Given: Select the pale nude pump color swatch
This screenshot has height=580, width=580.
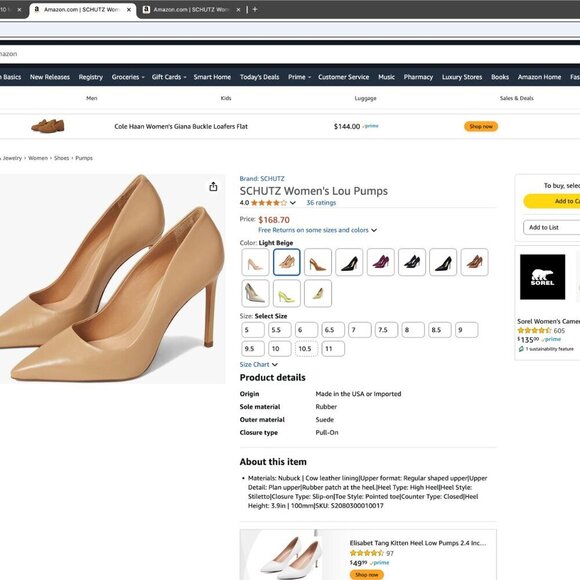Looking at the screenshot, I should pos(255,262).
